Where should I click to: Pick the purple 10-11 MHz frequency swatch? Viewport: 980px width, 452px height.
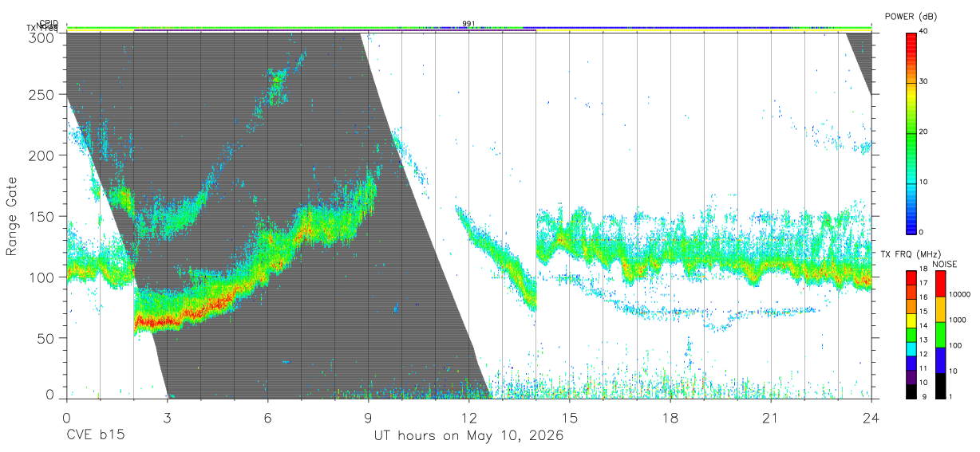pyautogui.click(x=911, y=377)
